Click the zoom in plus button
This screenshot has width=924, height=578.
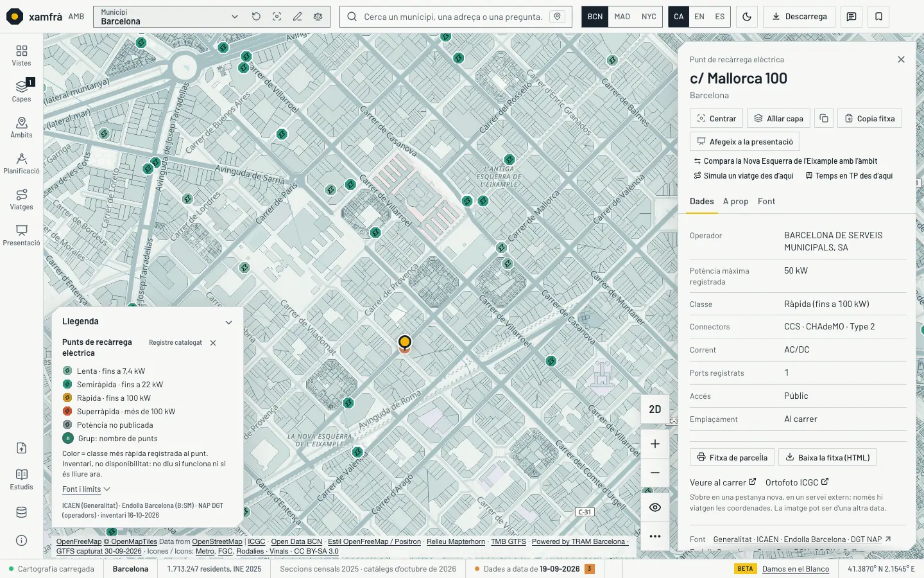point(655,444)
